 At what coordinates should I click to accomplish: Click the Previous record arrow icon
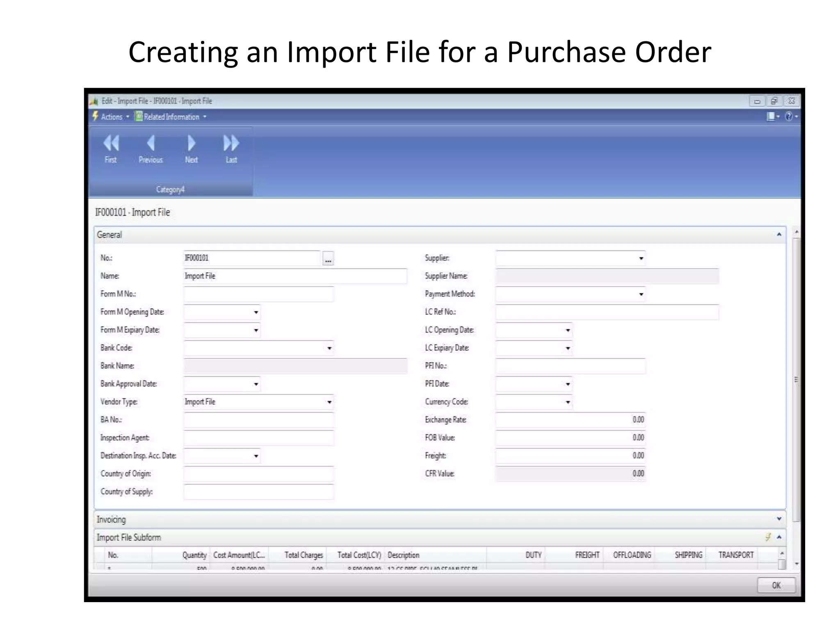151,144
